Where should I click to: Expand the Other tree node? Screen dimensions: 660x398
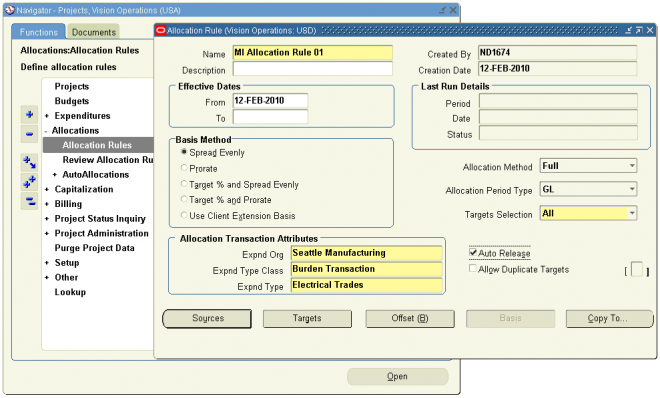tap(47, 278)
